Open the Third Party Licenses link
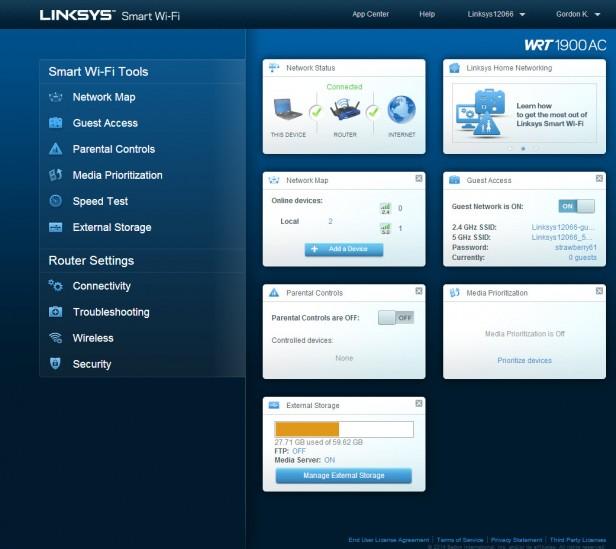Screen dimensions: 616x549 coord(578,540)
